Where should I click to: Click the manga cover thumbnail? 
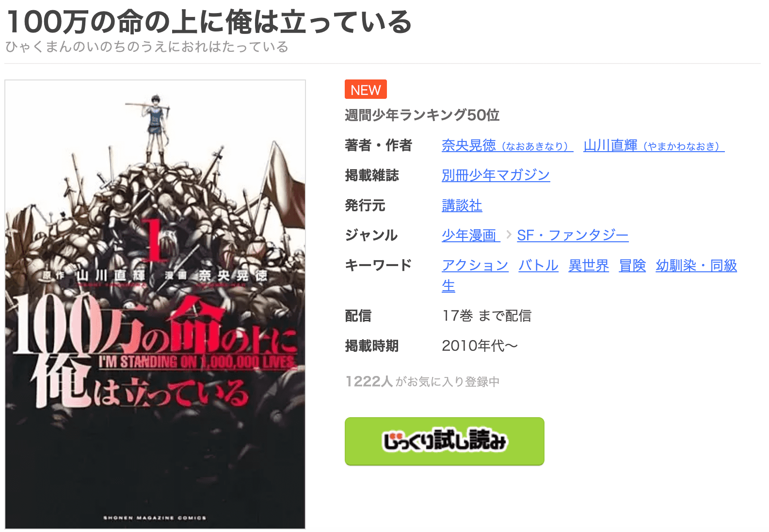[x=155, y=304]
